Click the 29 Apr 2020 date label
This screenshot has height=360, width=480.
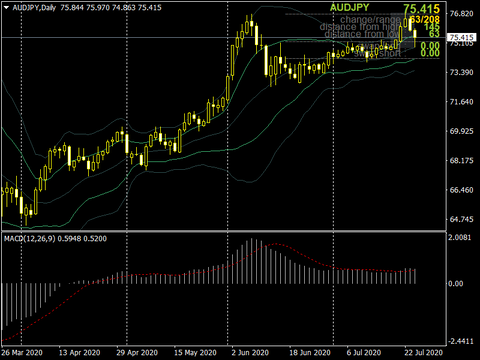point(137,353)
